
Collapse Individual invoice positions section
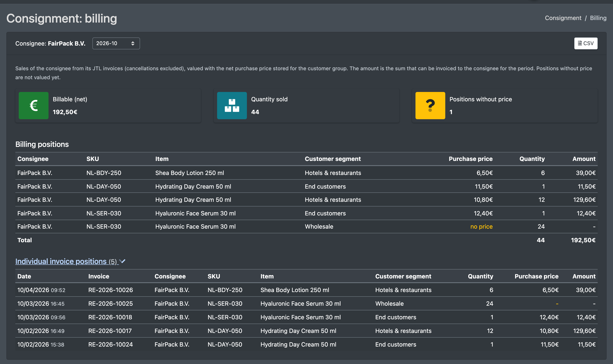pos(70,261)
